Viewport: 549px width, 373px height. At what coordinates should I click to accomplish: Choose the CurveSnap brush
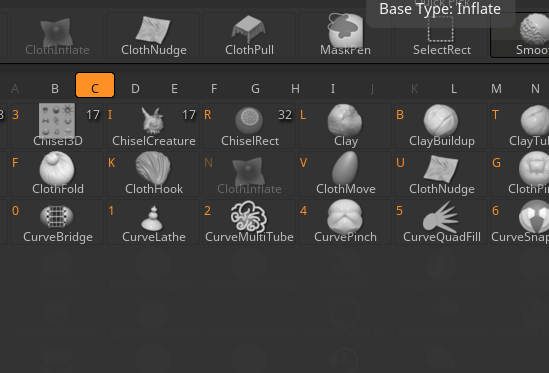(520, 222)
